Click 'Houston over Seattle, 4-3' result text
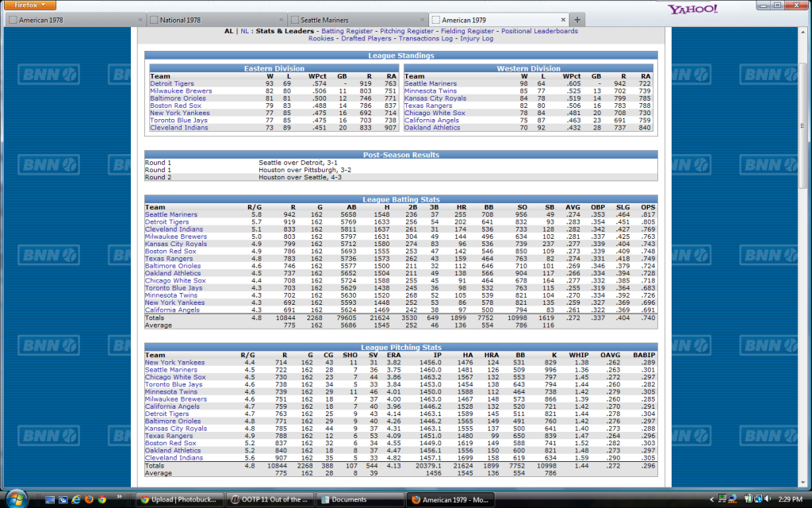This screenshot has width=812, height=508. coord(300,177)
